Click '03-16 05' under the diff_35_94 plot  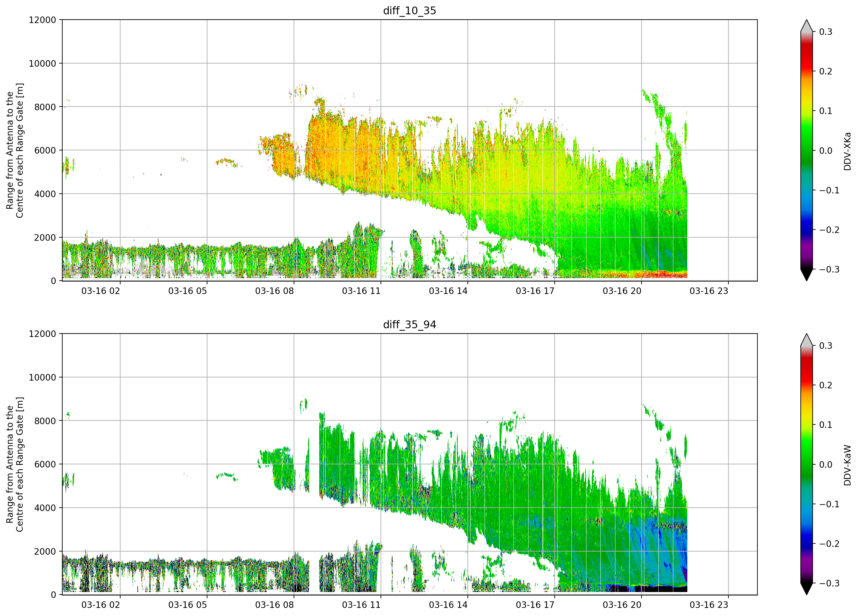click(x=188, y=605)
